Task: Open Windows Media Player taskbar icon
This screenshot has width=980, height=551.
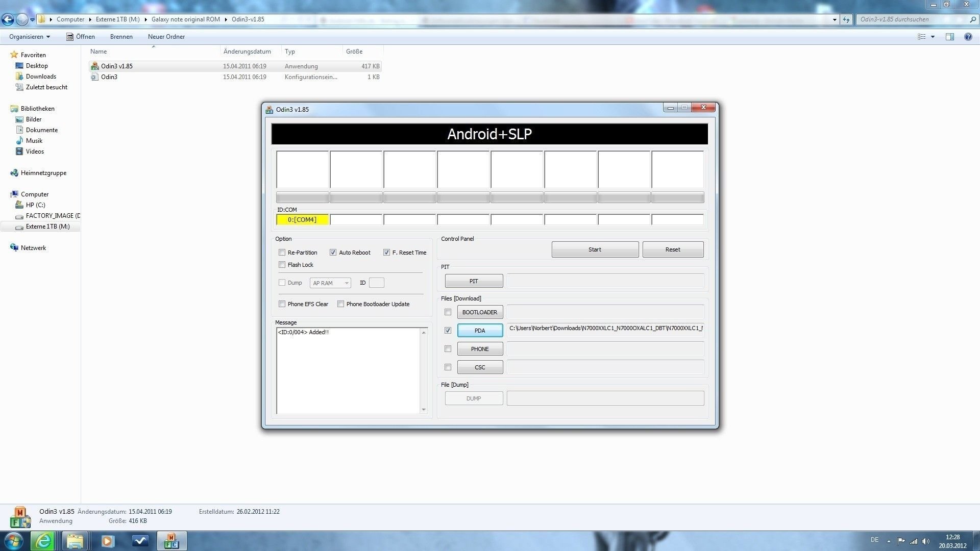Action: point(108,541)
